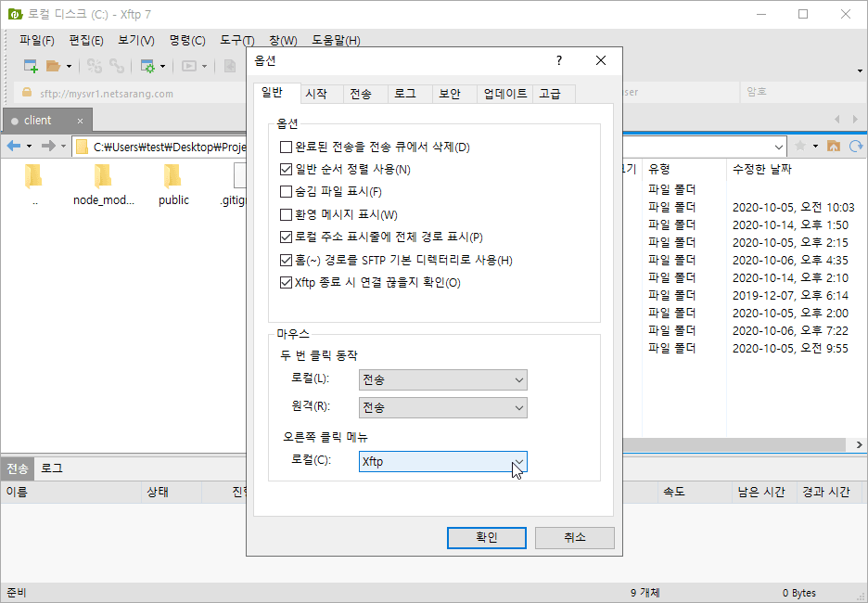Select the 로그 tab in the bottom panel

click(x=52, y=468)
